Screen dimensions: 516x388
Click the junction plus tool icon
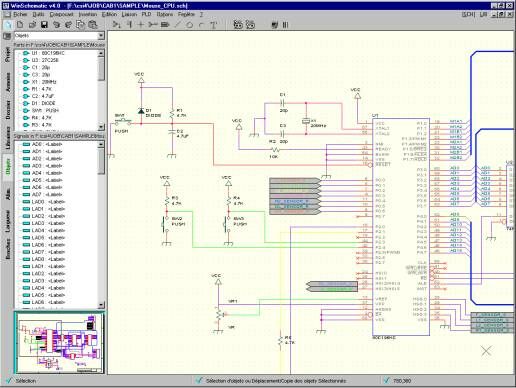coord(141,25)
